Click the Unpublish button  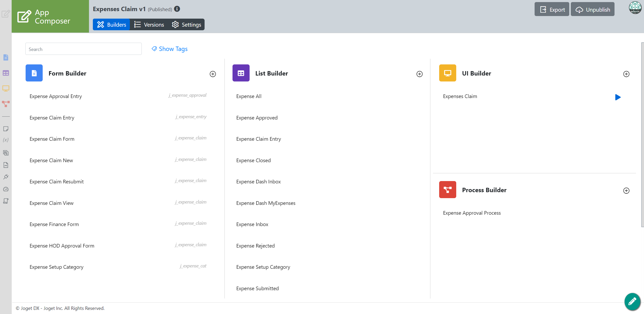pyautogui.click(x=593, y=9)
